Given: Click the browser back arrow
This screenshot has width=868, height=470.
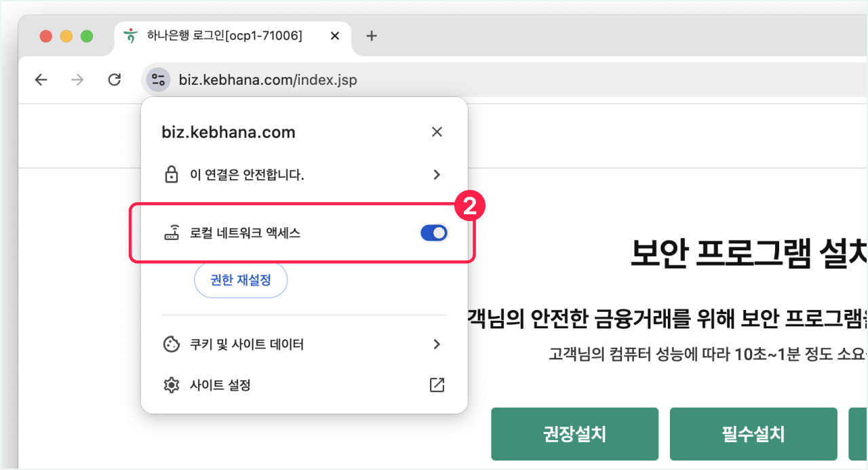Looking at the screenshot, I should [x=41, y=80].
